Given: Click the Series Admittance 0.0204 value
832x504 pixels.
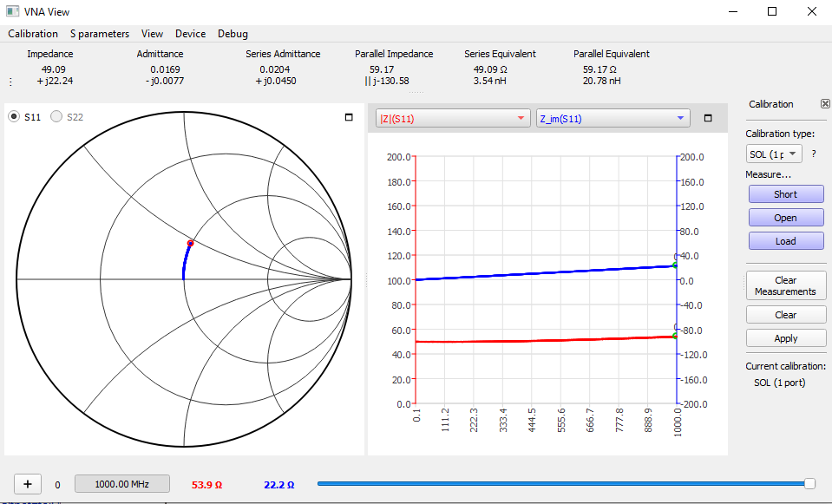Looking at the screenshot, I should [275, 69].
